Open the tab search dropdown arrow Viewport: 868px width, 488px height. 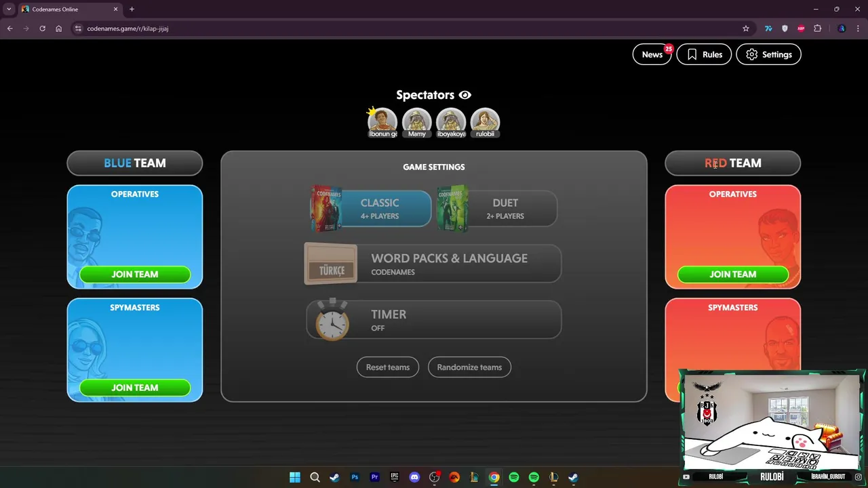(9, 9)
